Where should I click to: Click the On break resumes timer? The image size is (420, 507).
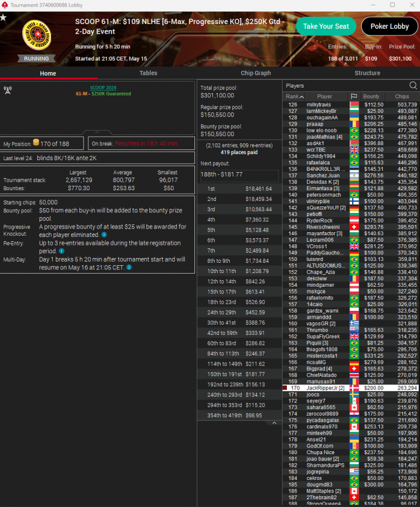click(x=141, y=143)
